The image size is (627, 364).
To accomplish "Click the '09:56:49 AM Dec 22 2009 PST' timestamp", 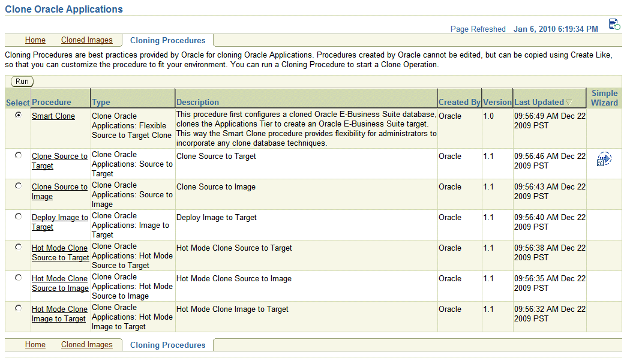I will tap(550, 121).
